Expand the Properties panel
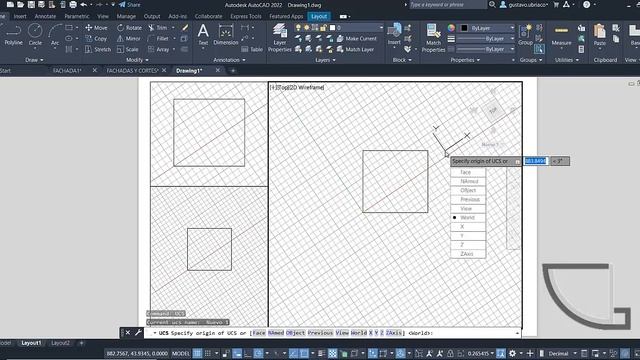 tap(465, 60)
